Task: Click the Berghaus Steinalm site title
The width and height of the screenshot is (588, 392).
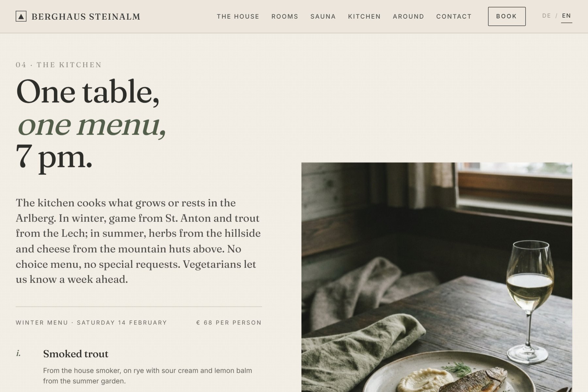Action: tap(86, 17)
